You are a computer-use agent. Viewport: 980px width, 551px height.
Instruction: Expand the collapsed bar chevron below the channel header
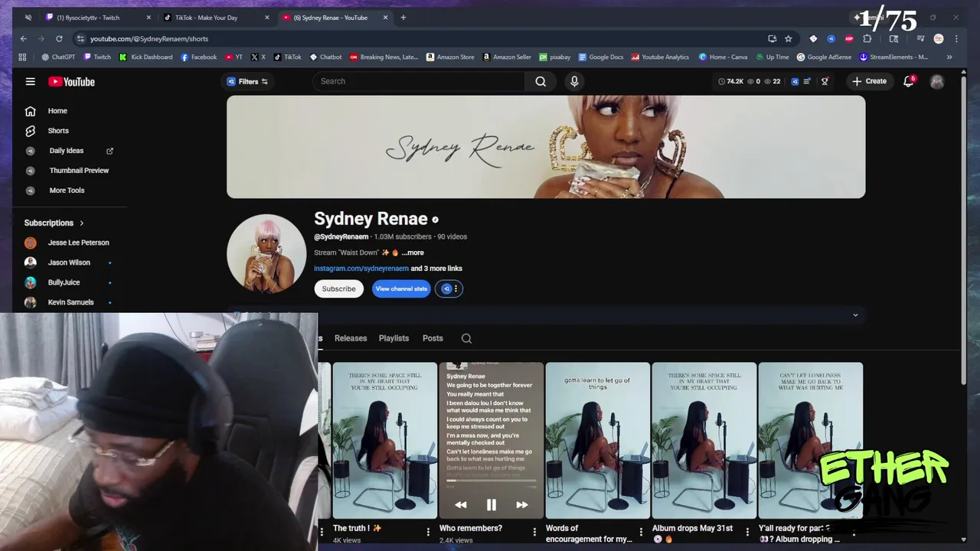(855, 315)
